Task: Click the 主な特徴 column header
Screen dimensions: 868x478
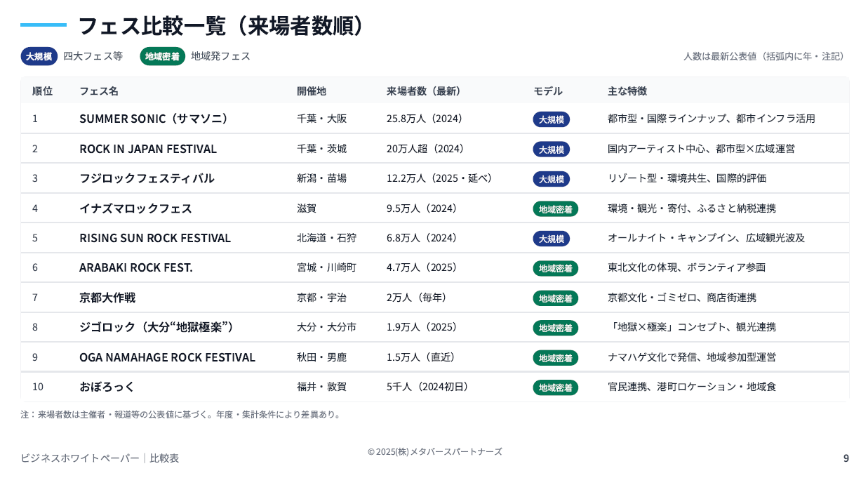Action: point(627,91)
